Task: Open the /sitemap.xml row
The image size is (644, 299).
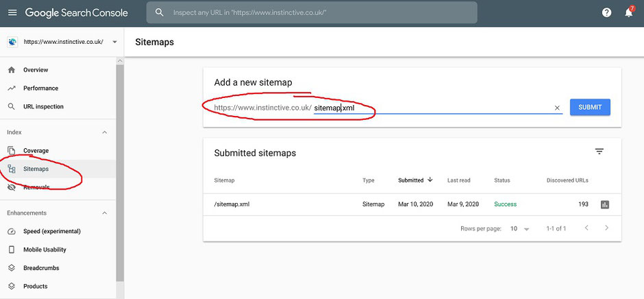Action: 412,204
